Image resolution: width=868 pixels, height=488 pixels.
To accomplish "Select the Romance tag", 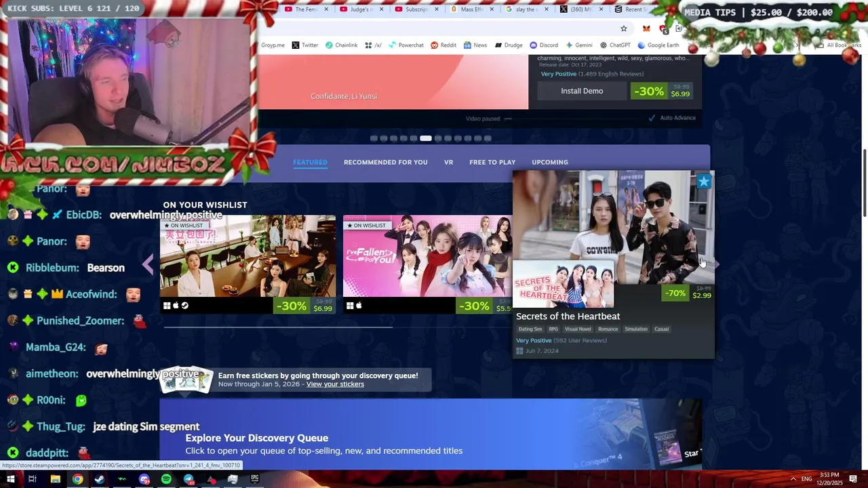I will click(608, 329).
